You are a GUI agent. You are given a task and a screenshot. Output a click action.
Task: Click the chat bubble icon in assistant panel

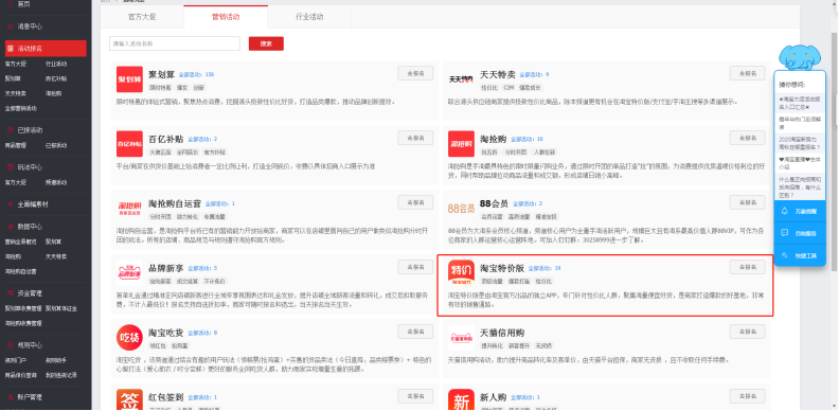(x=785, y=233)
